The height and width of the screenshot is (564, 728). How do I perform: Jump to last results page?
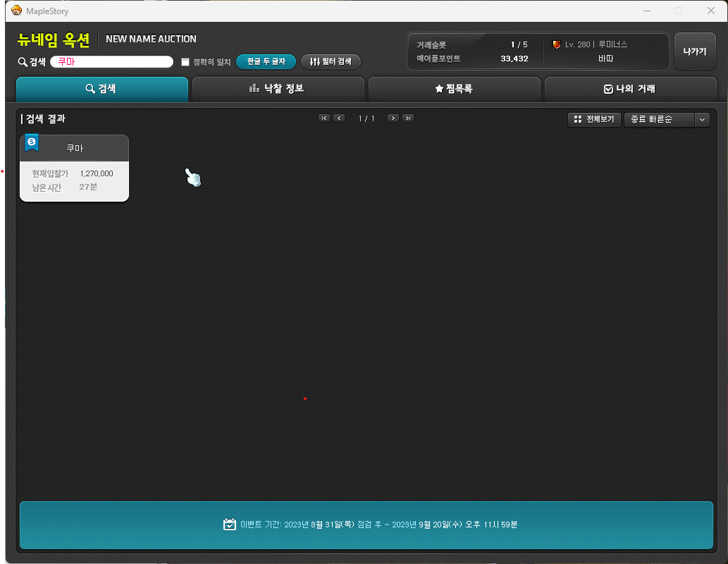[408, 118]
